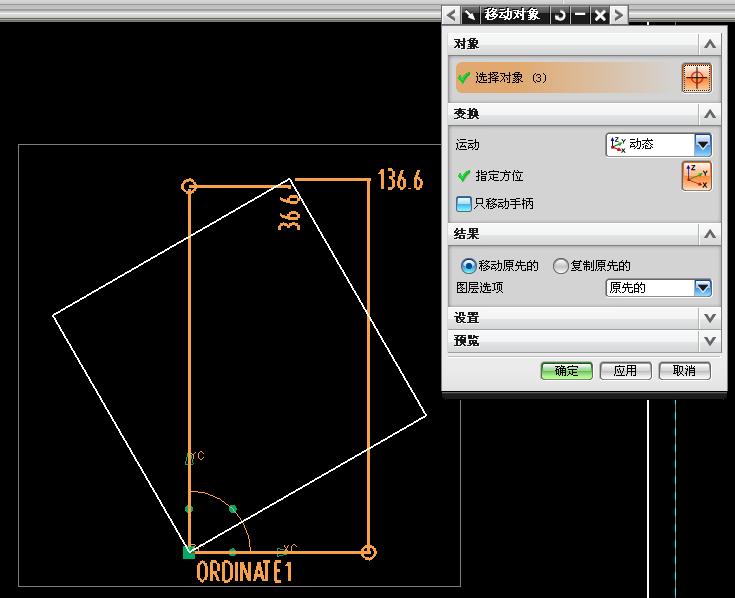Click the ORDINATE1 label

point(245,571)
